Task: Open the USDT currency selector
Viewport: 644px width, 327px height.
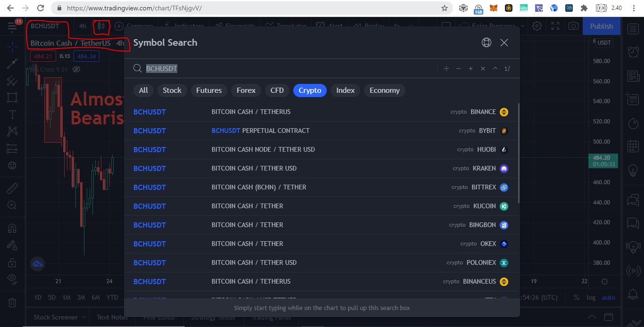Action: pyautogui.click(x=604, y=43)
